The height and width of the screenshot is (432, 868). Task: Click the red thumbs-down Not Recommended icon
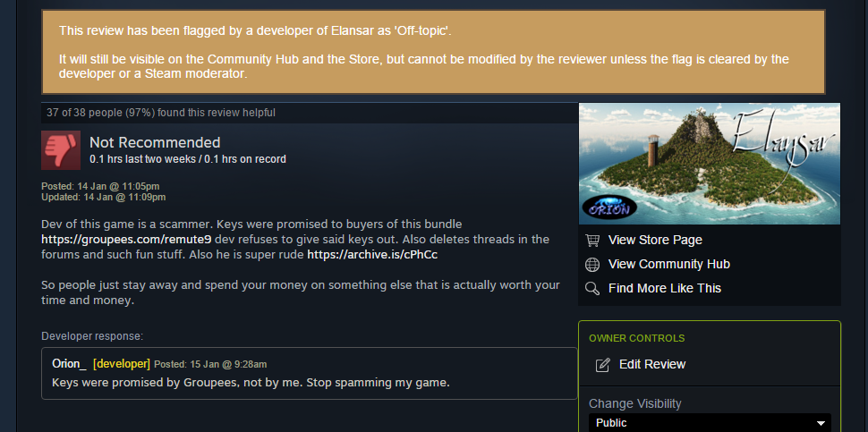point(61,150)
